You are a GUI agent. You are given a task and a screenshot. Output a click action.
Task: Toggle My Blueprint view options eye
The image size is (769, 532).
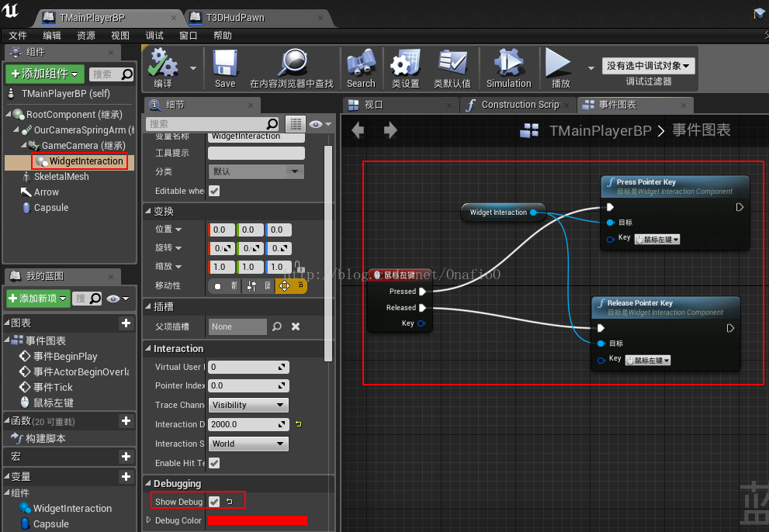(x=118, y=298)
